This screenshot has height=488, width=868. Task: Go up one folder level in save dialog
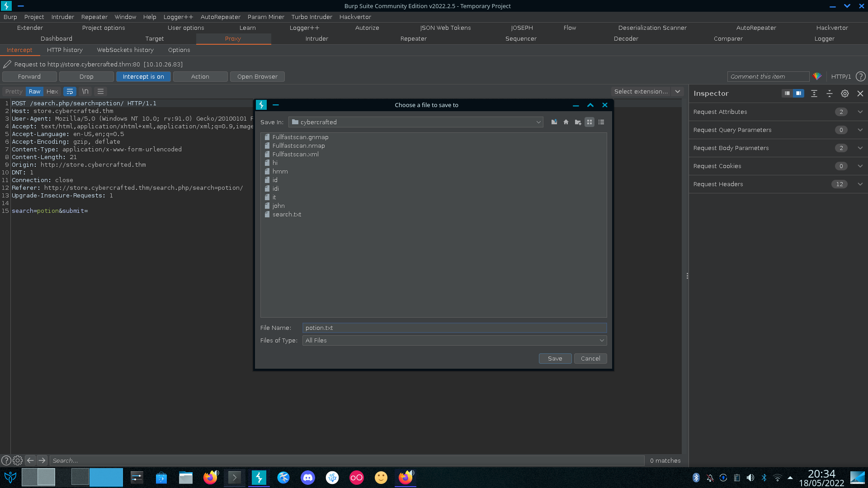coord(554,122)
